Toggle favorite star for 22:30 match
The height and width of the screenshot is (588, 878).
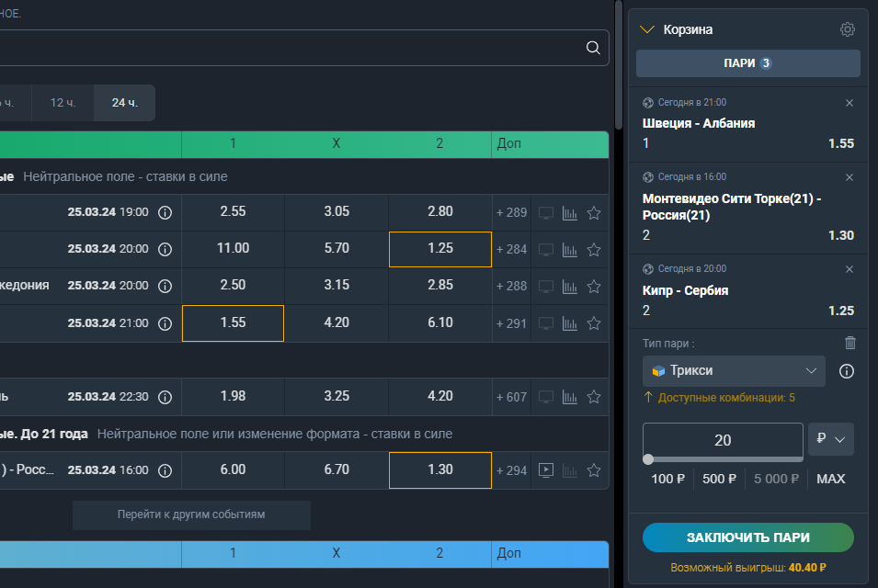[x=594, y=397]
